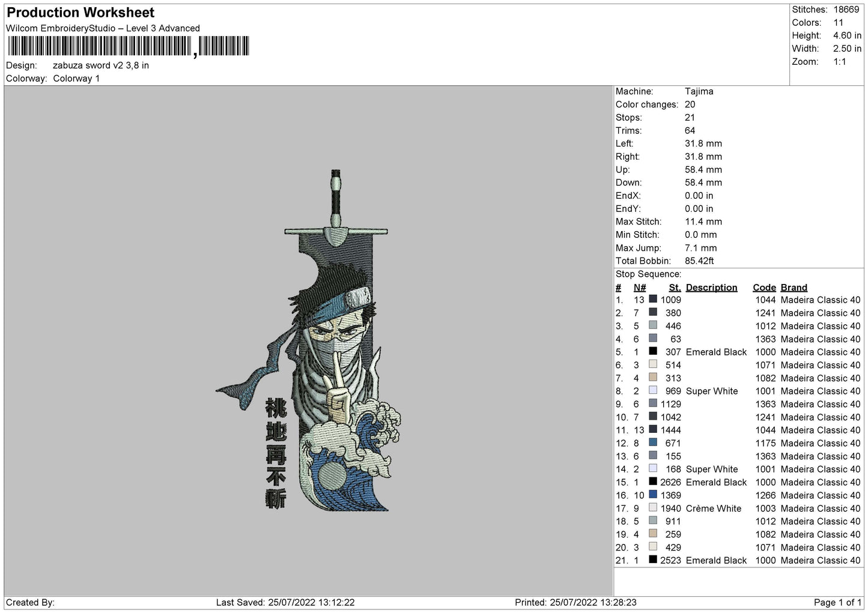Select the design name "zabuza sword v2 3,8 in"
Image resolution: width=868 pixels, height=613 pixels.
tap(101, 65)
